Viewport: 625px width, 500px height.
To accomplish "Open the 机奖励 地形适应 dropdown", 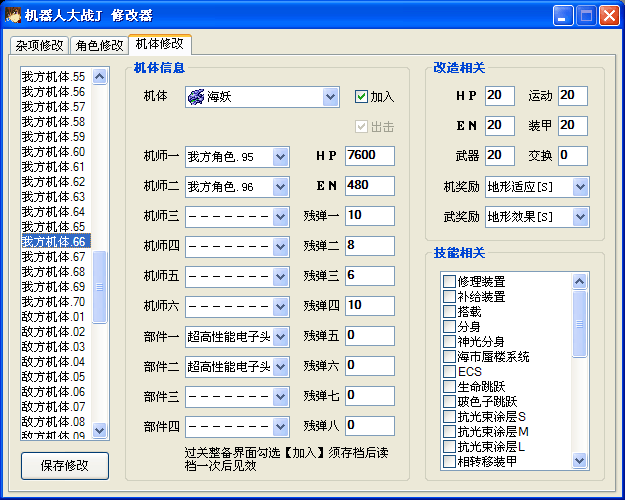I will point(580,187).
